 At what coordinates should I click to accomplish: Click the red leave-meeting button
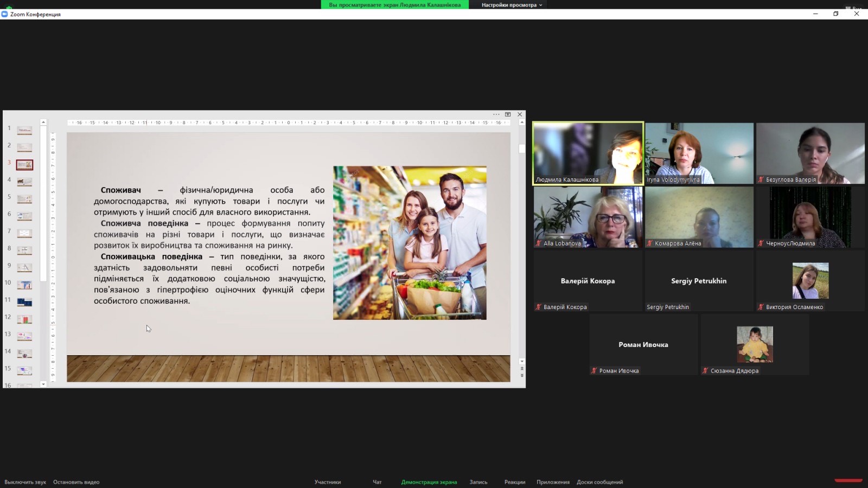click(x=848, y=480)
